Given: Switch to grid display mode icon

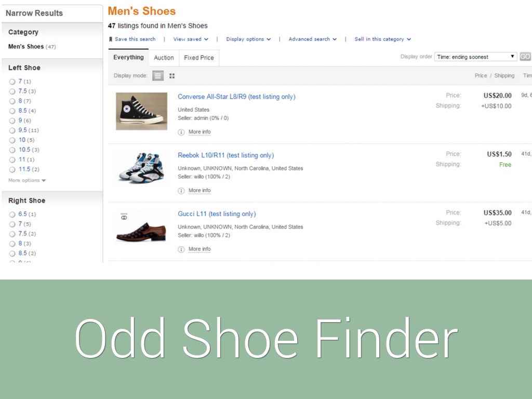Looking at the screenshot, I should coord(172,76).
